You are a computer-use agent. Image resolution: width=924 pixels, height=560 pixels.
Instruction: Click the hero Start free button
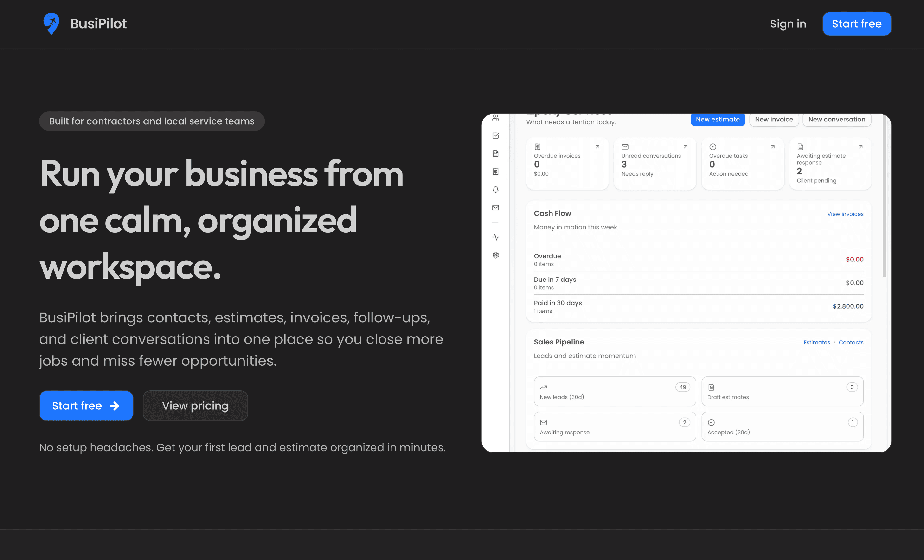[86, 406]
